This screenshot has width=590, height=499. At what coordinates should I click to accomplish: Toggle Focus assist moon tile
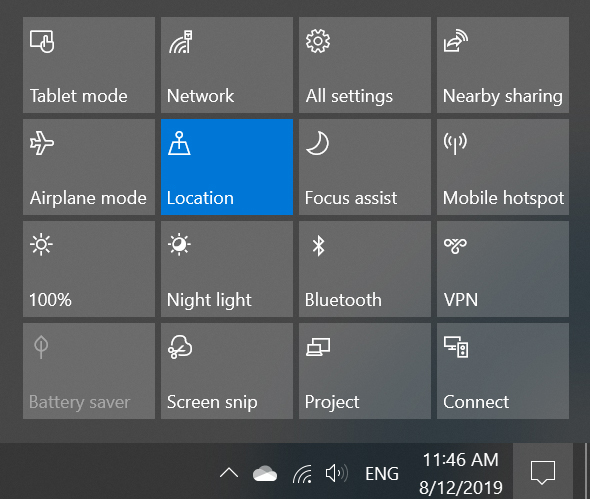click(x=365, y=167)
